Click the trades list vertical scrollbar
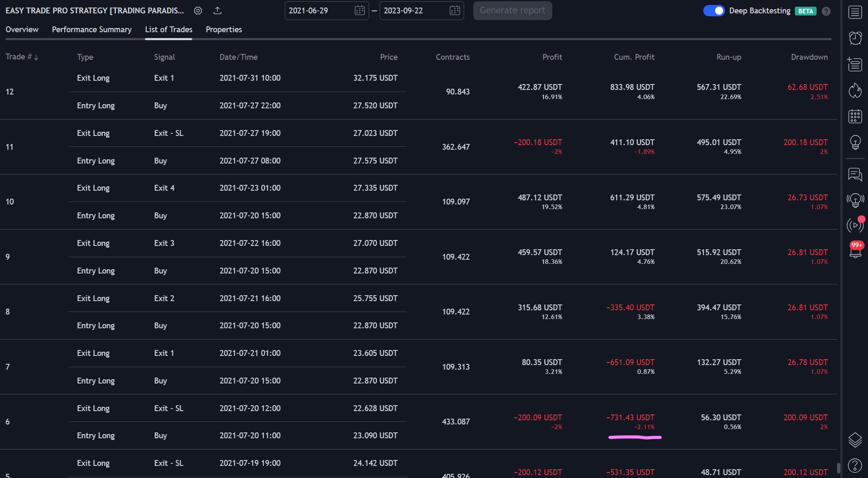This screenshot has width=868, height=478. [838, 468]
